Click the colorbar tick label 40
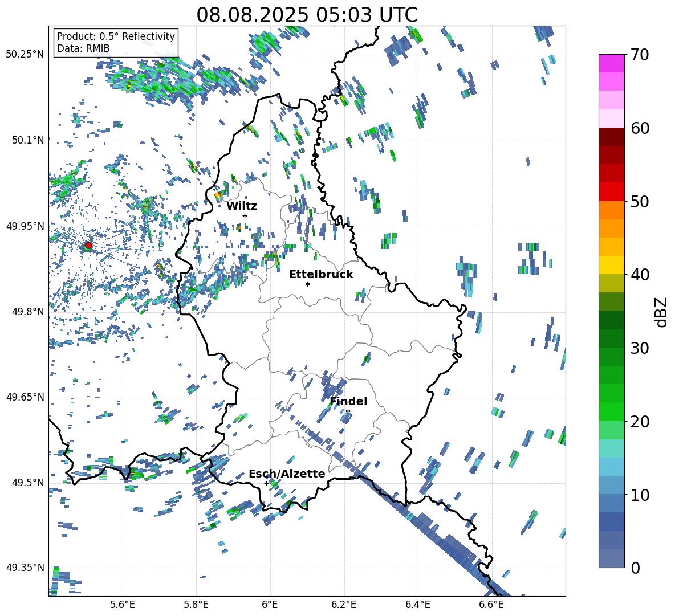 pos(640,275)
